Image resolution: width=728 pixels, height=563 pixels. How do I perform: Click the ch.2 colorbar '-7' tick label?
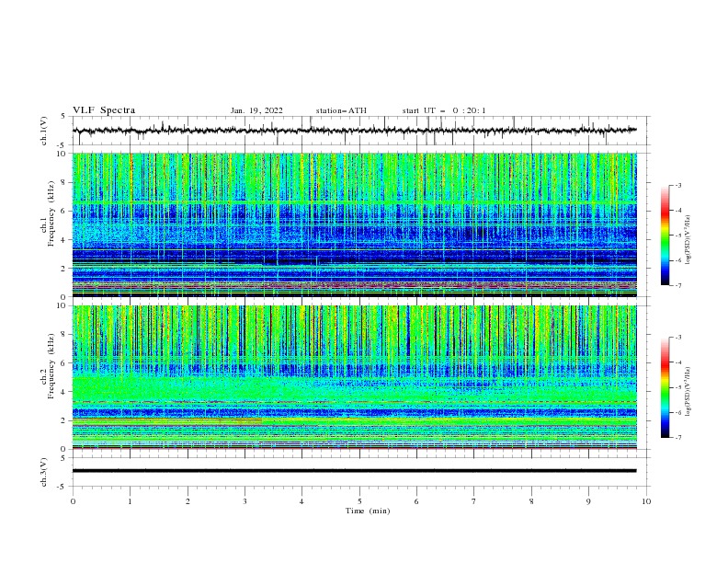[x=677, y=437]
